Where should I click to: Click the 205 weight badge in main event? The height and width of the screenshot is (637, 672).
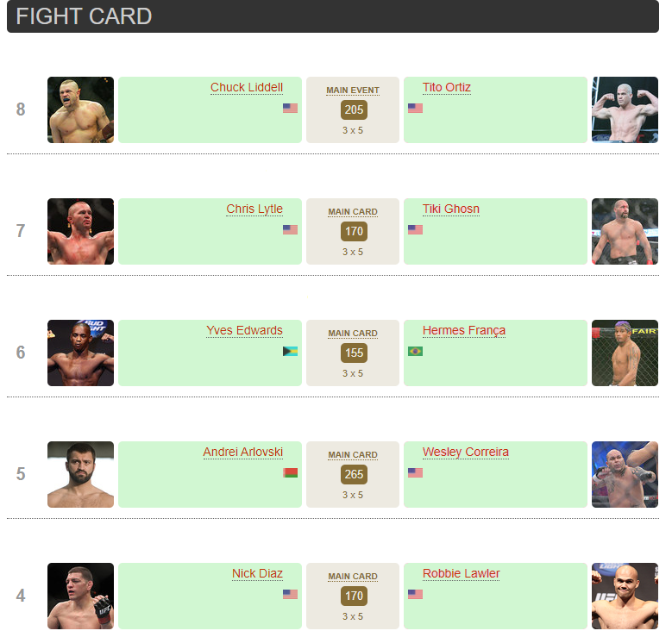tap(353, 109)
